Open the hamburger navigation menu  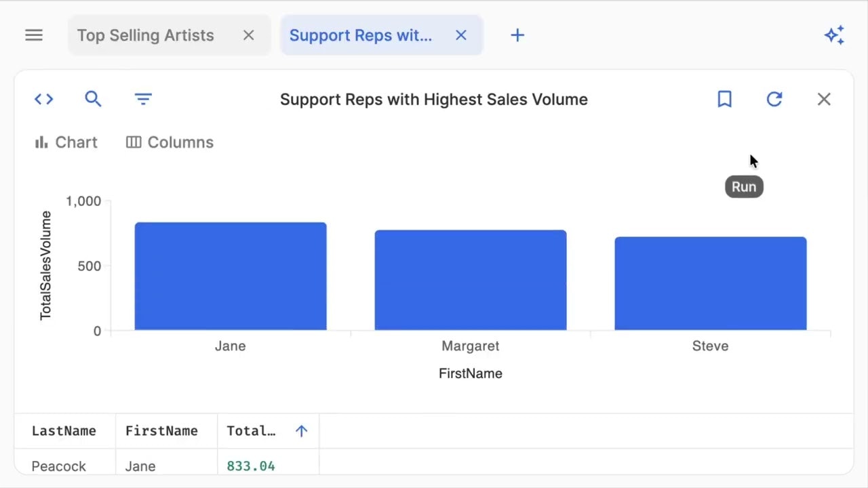(x=34, y=35)
